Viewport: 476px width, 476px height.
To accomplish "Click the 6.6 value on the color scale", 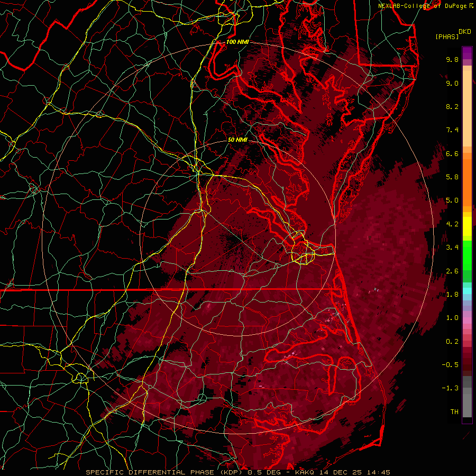I will pyautogui.click(x=452, y=153).
